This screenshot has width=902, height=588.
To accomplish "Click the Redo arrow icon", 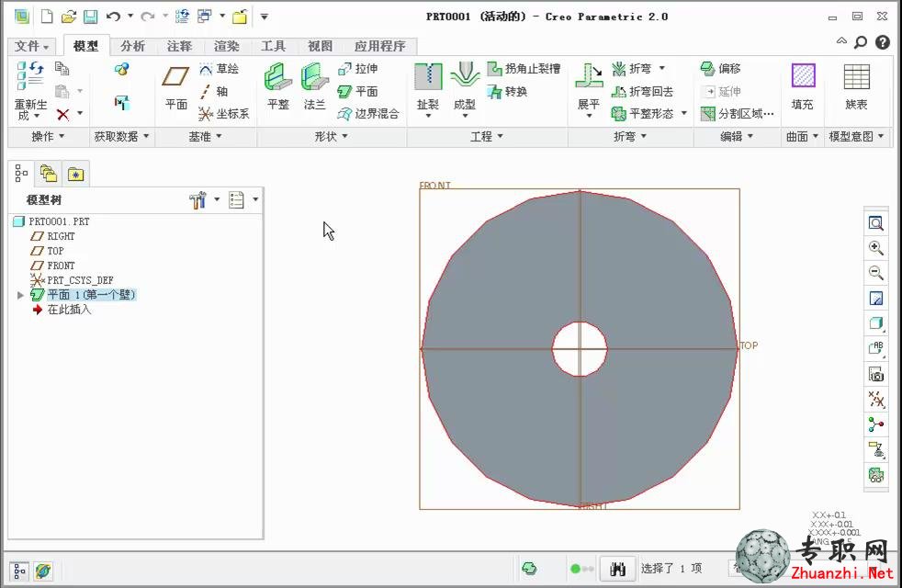I will 148,17.
